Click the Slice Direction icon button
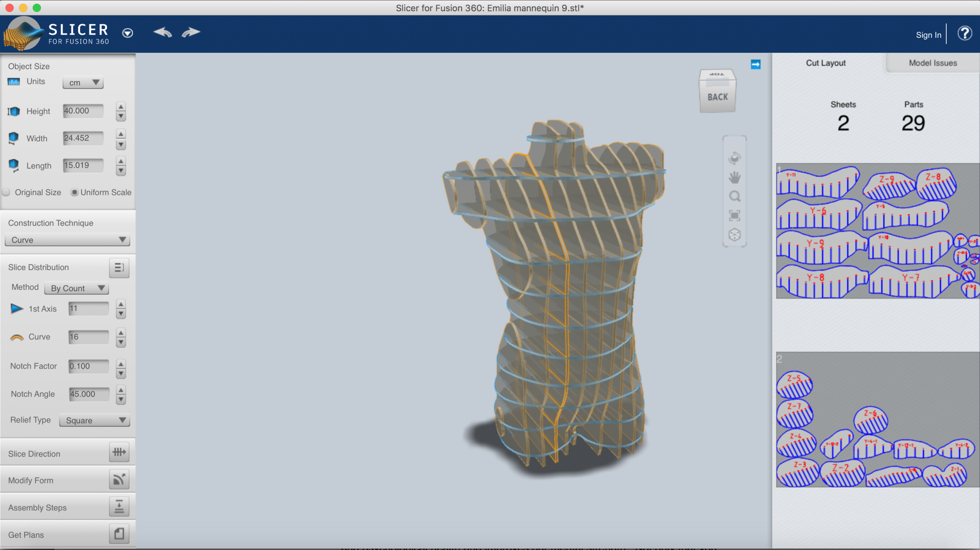 click(119, 452)
